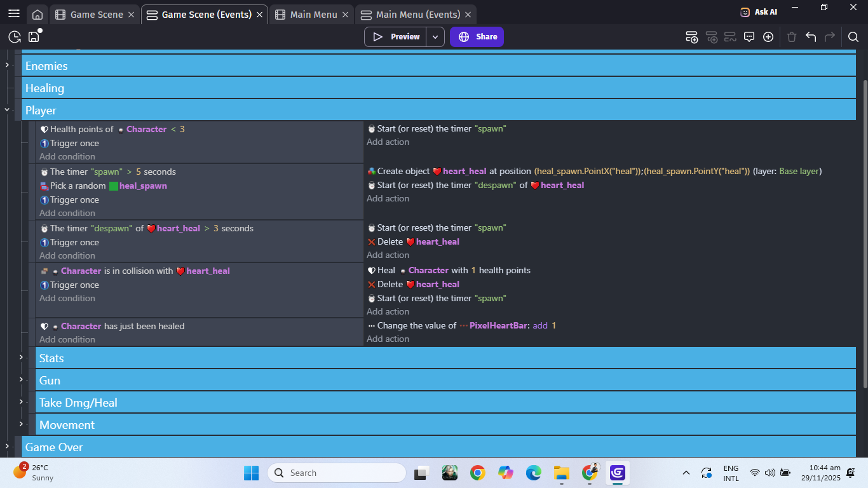
Task: Click the add comment speech-bubble icon
Action: click(x=749, y=37)
